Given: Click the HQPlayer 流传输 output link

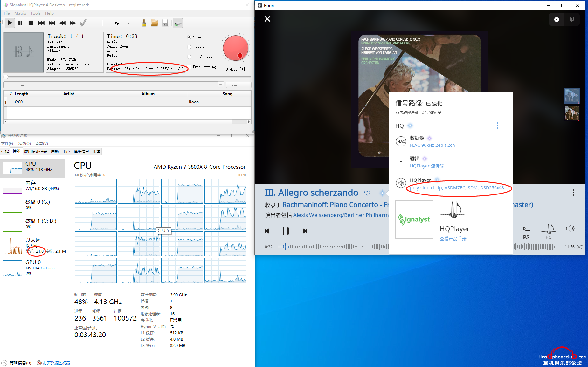Looking at the screenshot, I should (x=427, y=166).
